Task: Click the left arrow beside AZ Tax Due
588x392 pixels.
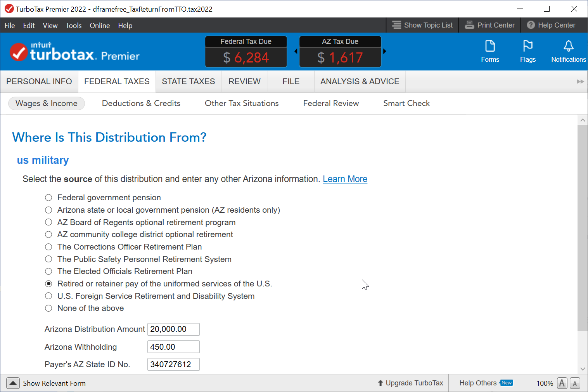Action: [296, 51]
